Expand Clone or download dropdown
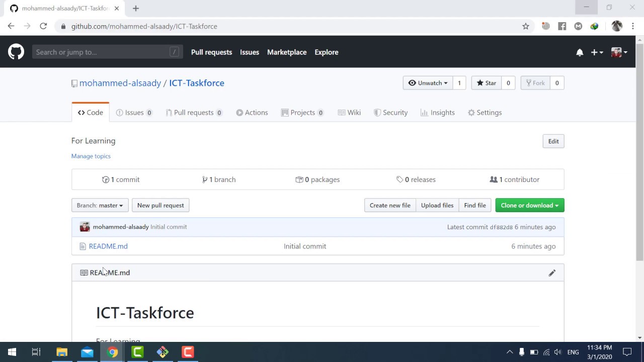 tap(530, 205)
